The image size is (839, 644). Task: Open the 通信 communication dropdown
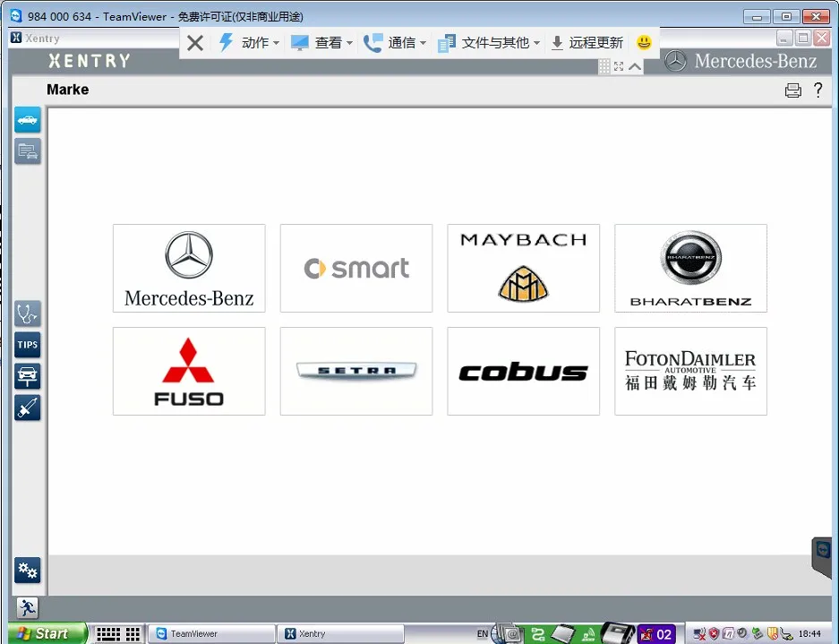click(395, 42)
